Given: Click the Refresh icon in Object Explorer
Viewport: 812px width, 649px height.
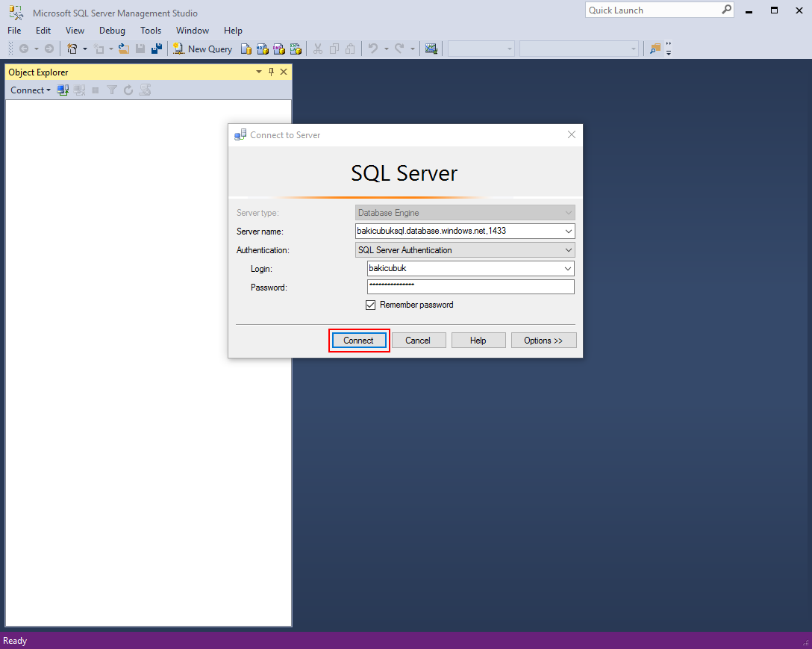Looking at the screenshot, I should point(128,90).
